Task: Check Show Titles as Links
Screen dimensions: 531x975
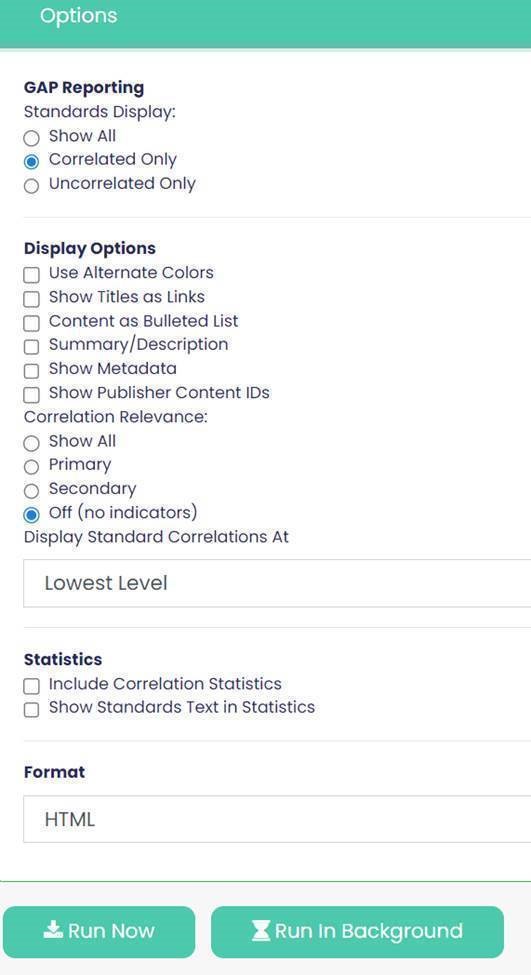Action: (x=31, y=299)
